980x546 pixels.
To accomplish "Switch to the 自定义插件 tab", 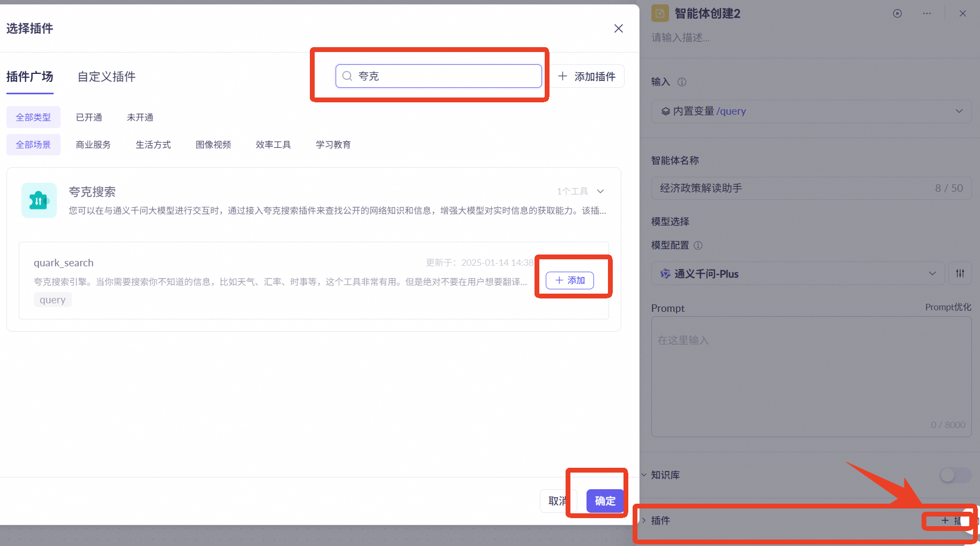I will click(107, 77).
